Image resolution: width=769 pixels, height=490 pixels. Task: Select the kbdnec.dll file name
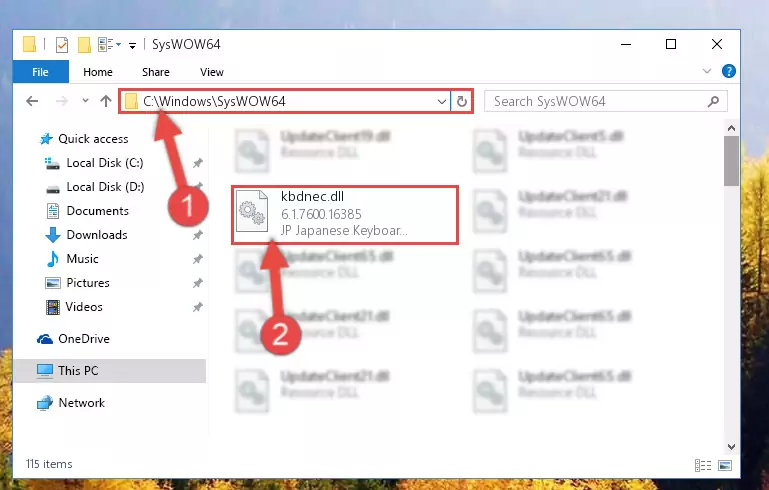pyautogui.click(x=312, y=197)
